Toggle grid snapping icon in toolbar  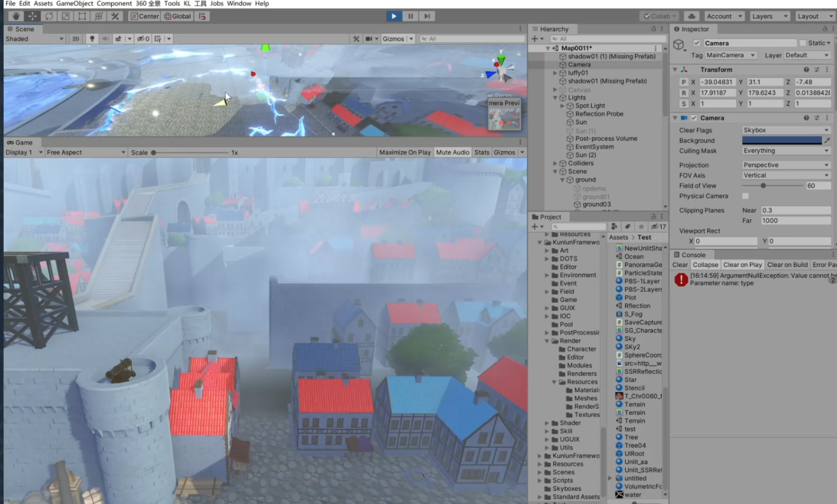point(202,16)
